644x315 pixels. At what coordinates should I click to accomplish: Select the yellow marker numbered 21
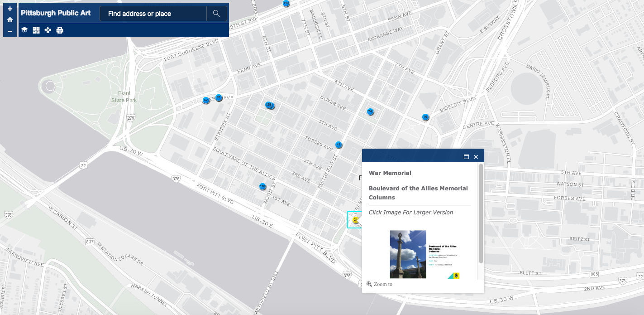356,220
